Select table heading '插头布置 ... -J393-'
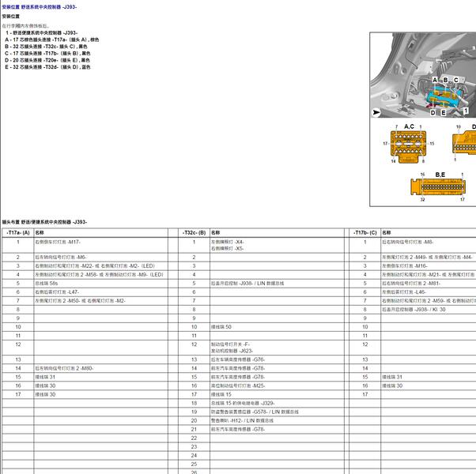 click(44, 222)
